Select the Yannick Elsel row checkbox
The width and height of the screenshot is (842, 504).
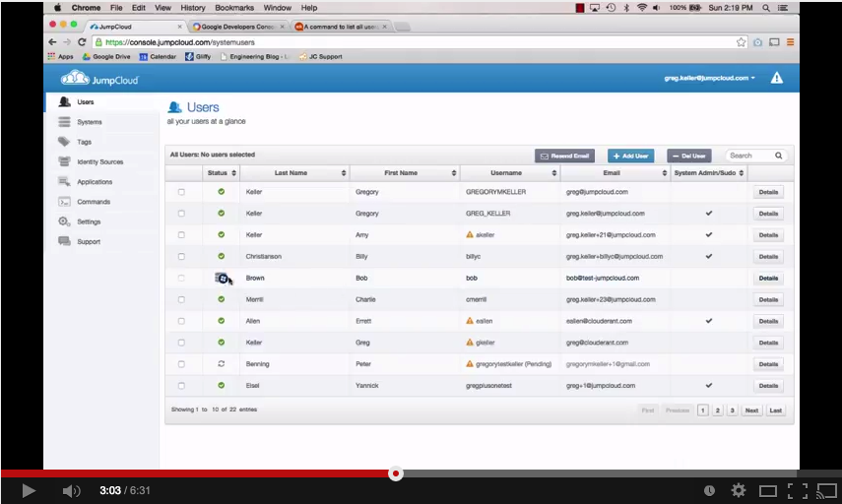coord(181,385)
